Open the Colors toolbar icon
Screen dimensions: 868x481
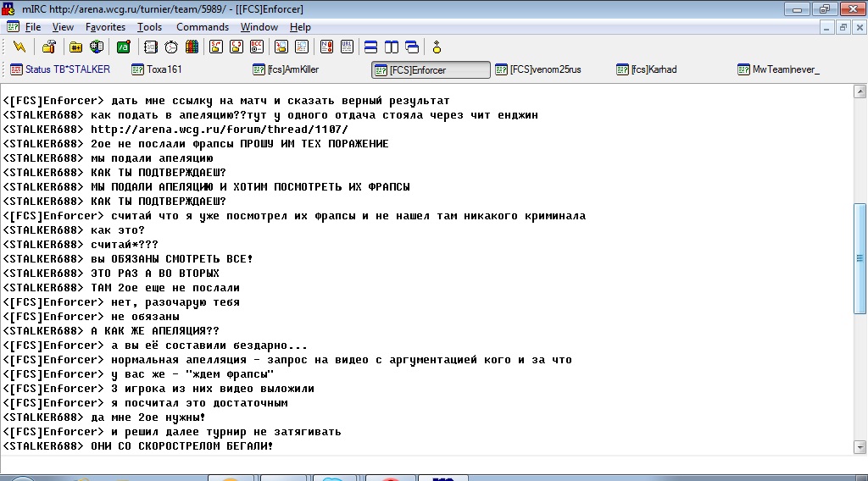[192, 47]
